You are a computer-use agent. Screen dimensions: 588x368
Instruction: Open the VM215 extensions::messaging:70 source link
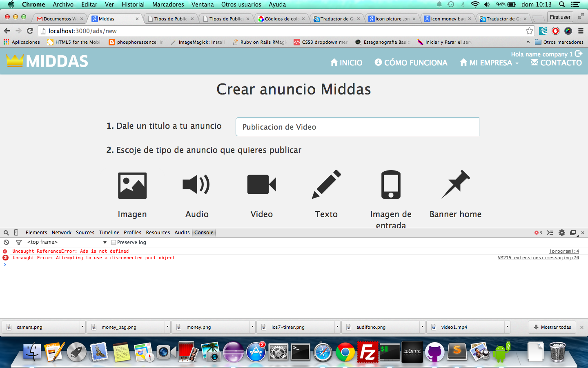538,258
